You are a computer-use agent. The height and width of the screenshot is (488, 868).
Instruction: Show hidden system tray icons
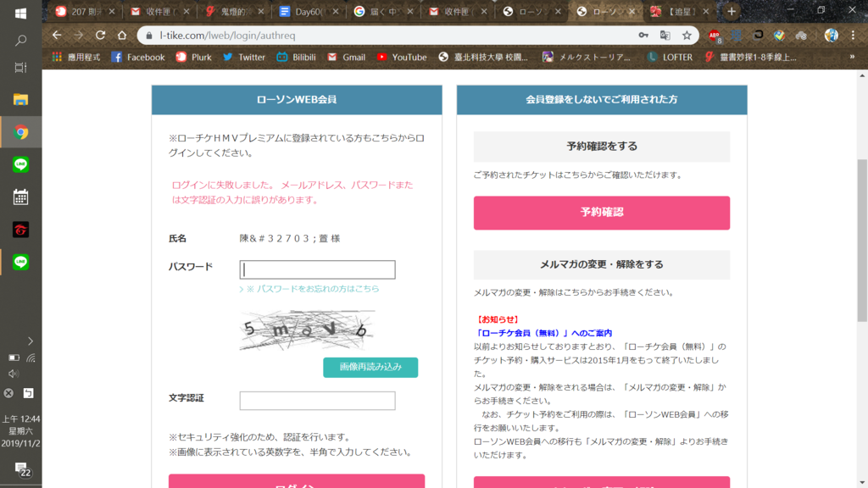pos(30,341)
